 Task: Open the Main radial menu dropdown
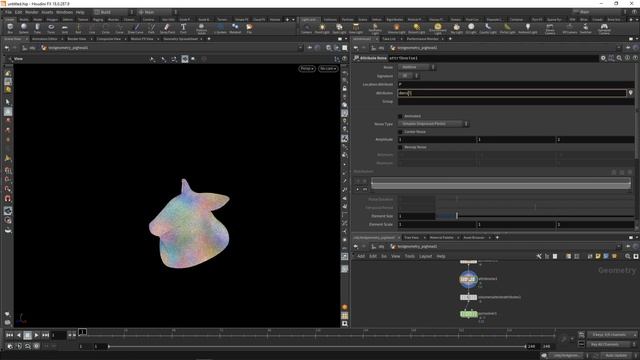tap(157, 12)
